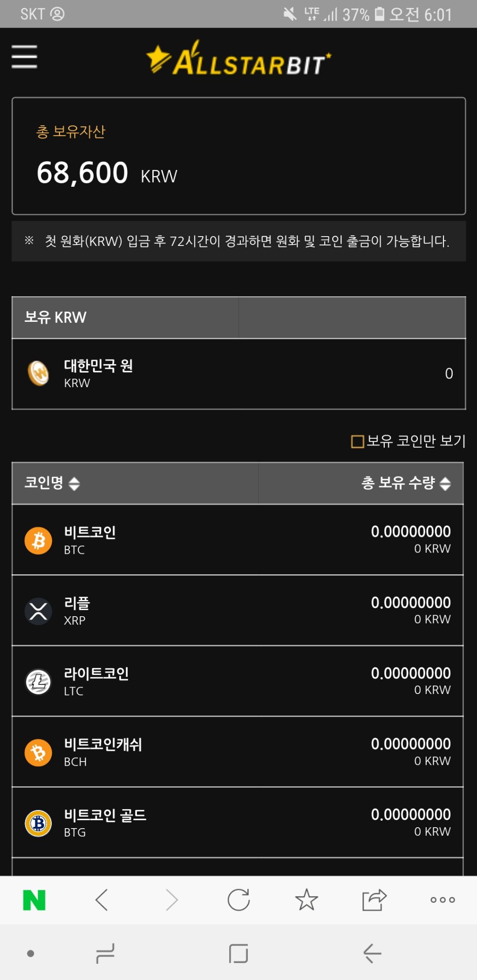Tap the Allstarbit logo
Viewport: 477px width, 980px height.
[x=238, y=59]
